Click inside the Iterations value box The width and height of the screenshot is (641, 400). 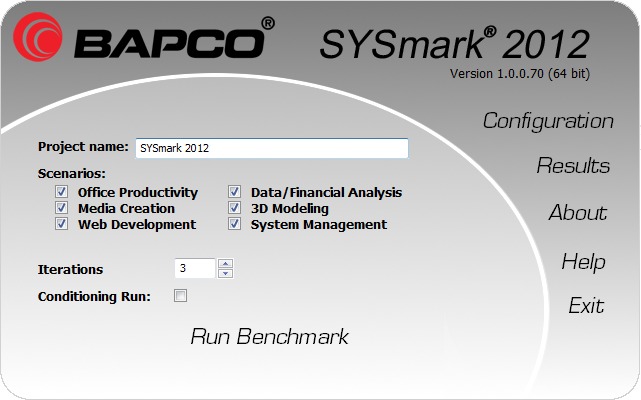click(x=194, y=268)
